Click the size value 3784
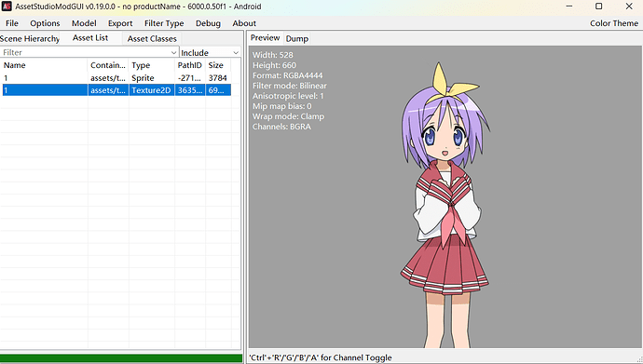 (x=218, y=78)
